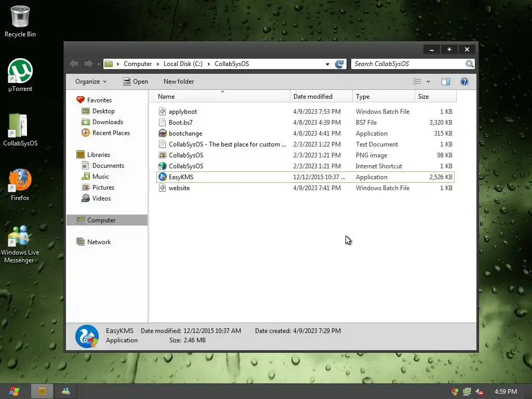Open Downloads in the Favorites list
This screenshot has height=399, width=532.
[102, 122]
